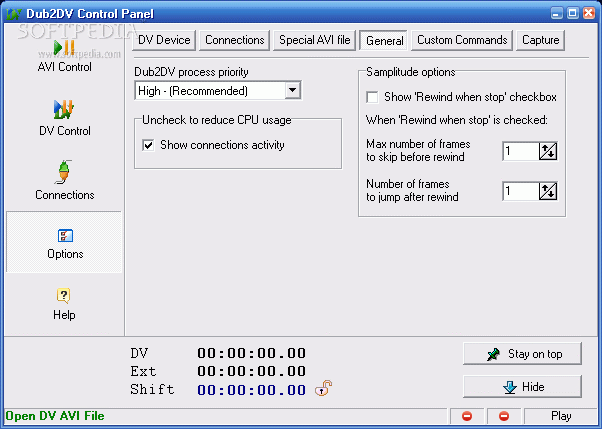
Task: Open the Help sidebar item
Action: [x=64, y=304]
